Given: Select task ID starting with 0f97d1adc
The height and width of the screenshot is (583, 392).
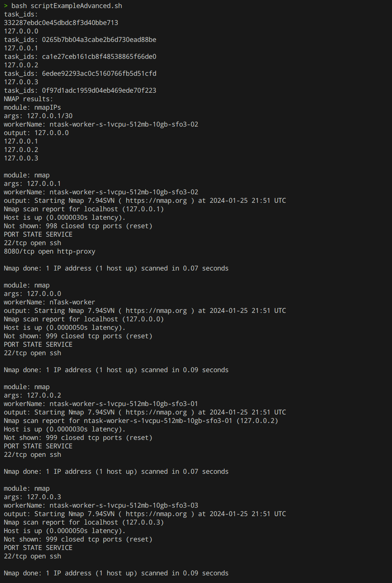Looking at the screenshot, I should [99, 91].
